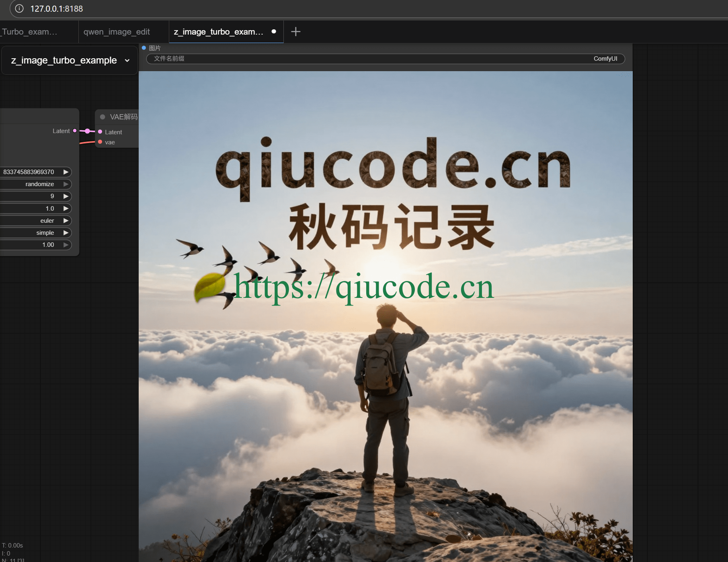
Task: Open the simple scheduler dropdown
Action: [x=45, y=232]
